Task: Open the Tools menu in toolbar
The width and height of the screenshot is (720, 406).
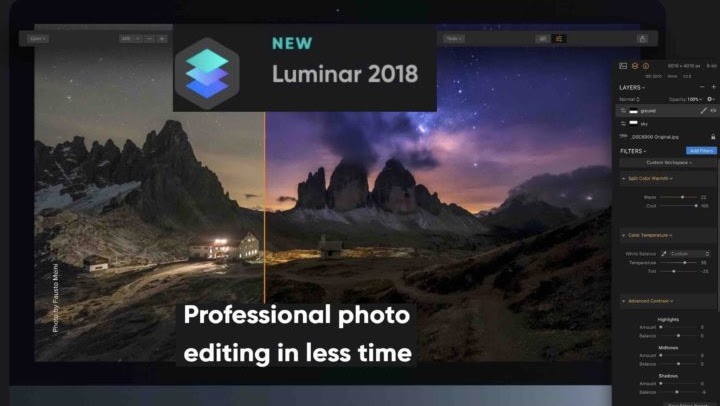Action: (x=454, y=39)
